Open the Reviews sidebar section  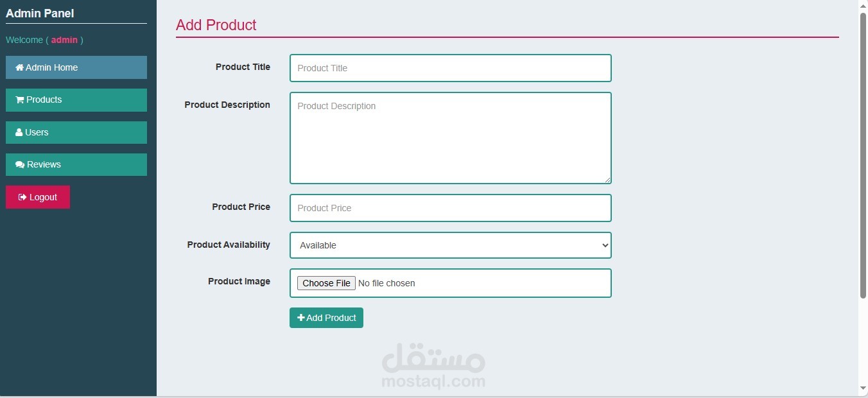(x=76, y=164)
